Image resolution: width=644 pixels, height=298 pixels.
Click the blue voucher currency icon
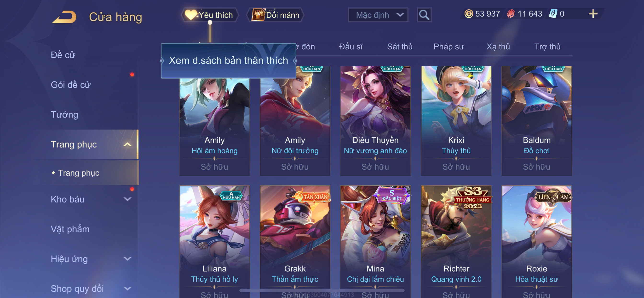click(553, 14)
